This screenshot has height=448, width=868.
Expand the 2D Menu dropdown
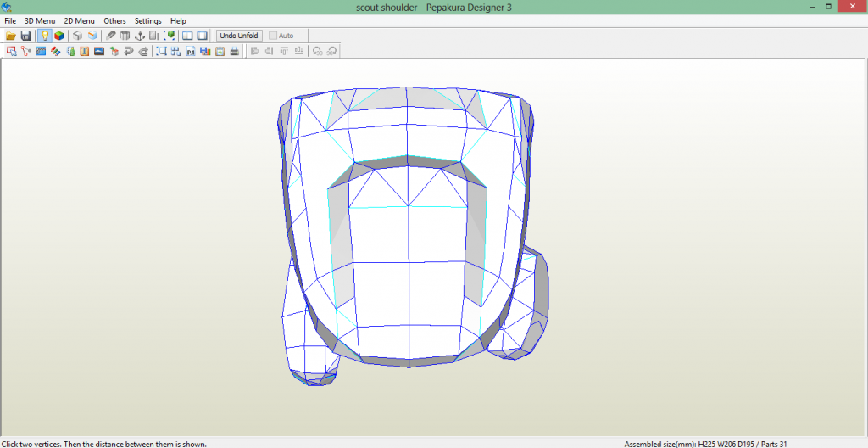pos(79,20)
